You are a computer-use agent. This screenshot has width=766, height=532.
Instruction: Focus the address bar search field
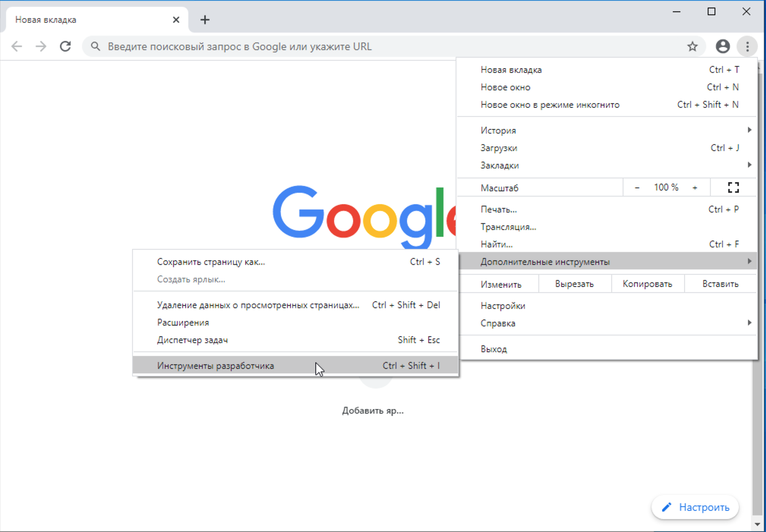click(x=394, y=46)
